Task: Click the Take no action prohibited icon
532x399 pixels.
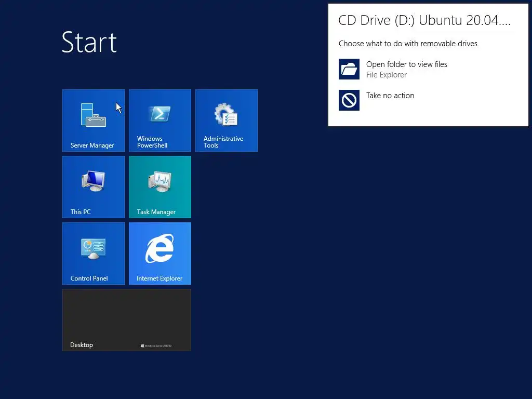Action: [349, 100]
